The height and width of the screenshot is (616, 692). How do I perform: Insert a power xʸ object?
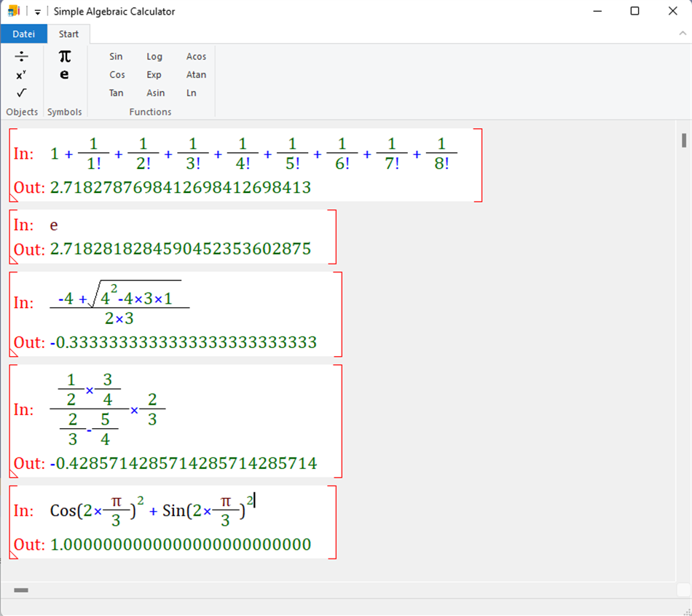(x=20, y=74)
